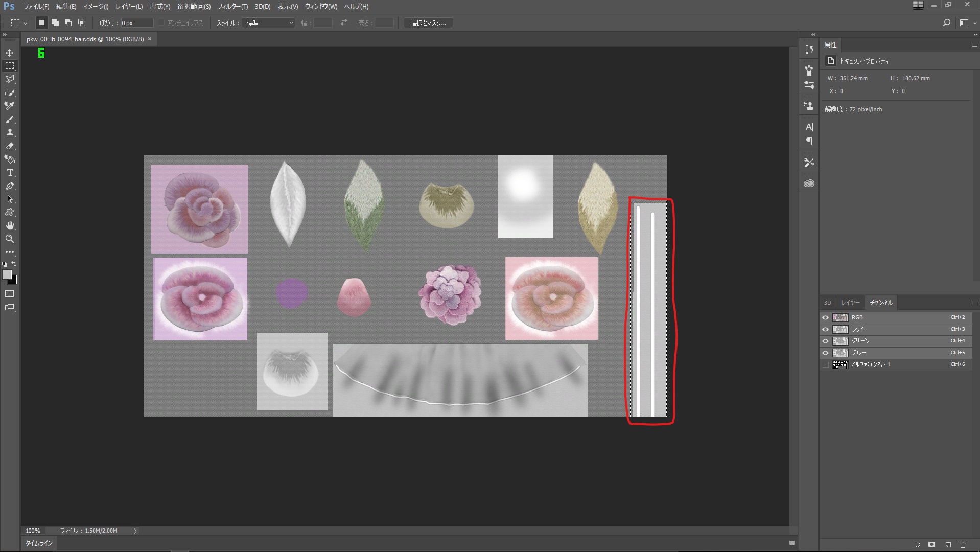Toggle visibility of レッド channel
980x552 pixels.
825,329
